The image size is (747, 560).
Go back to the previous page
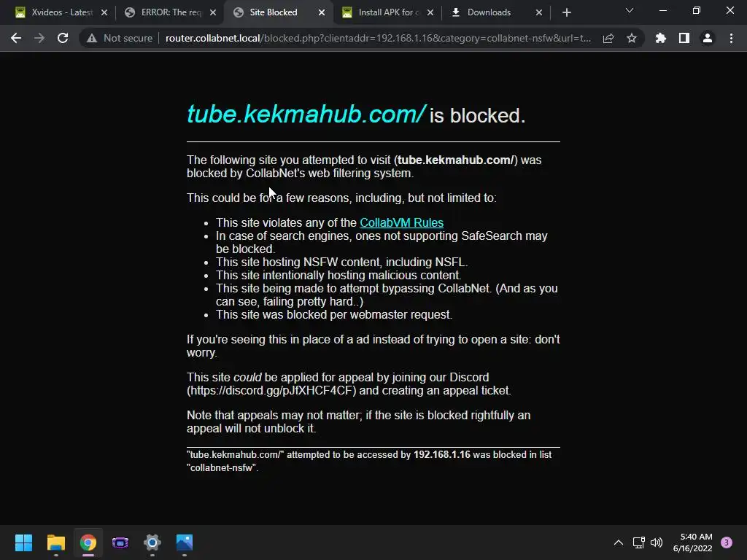tap(16, 38)
